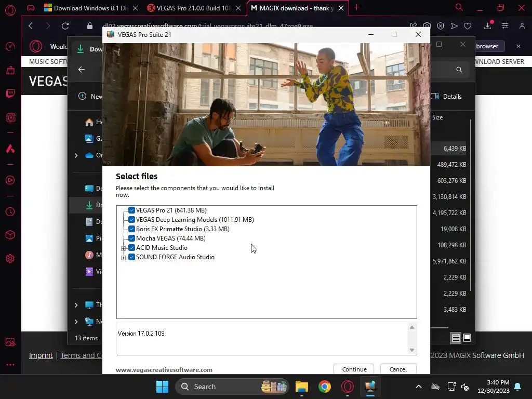Dismiss the browser prompt with the x icon
Image resolution: width=532 pixels, height=399 pixels.
[x=518, y=46]
